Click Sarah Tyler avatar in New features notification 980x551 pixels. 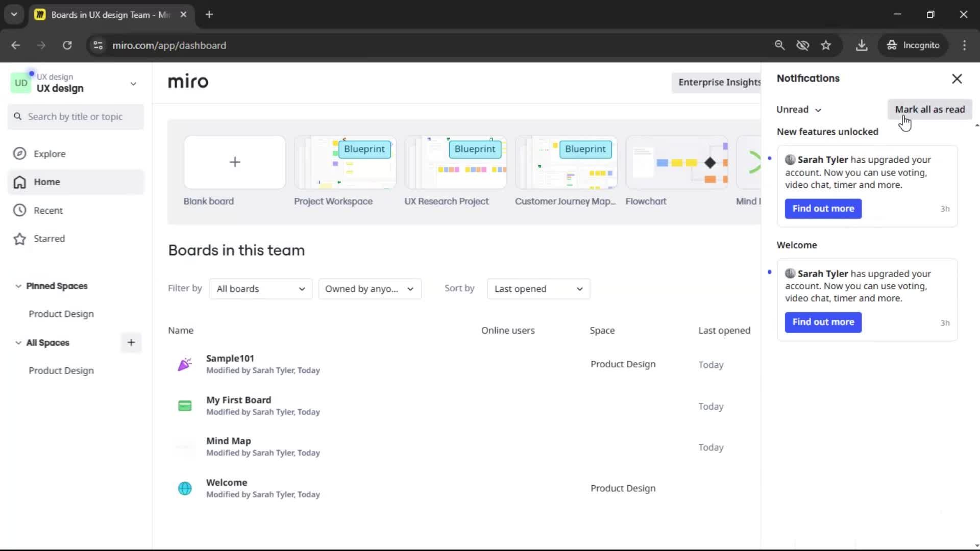point(790,160)
